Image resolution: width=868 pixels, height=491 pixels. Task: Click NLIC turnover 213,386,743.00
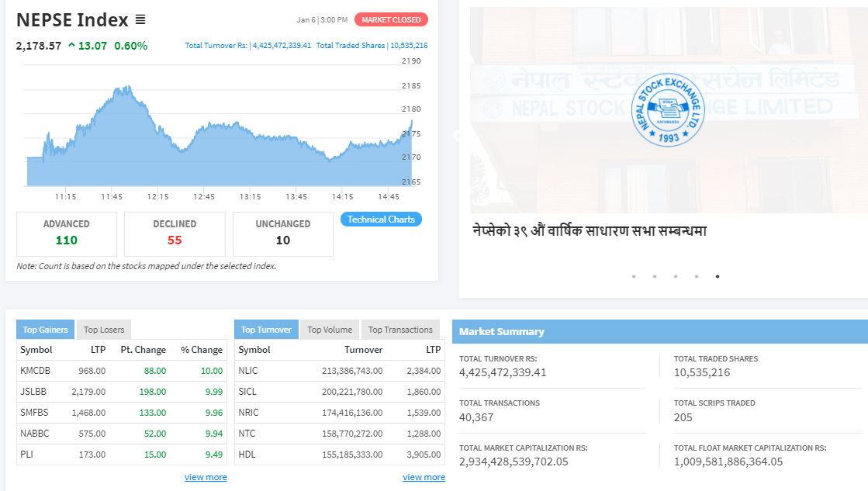(352, 371)
